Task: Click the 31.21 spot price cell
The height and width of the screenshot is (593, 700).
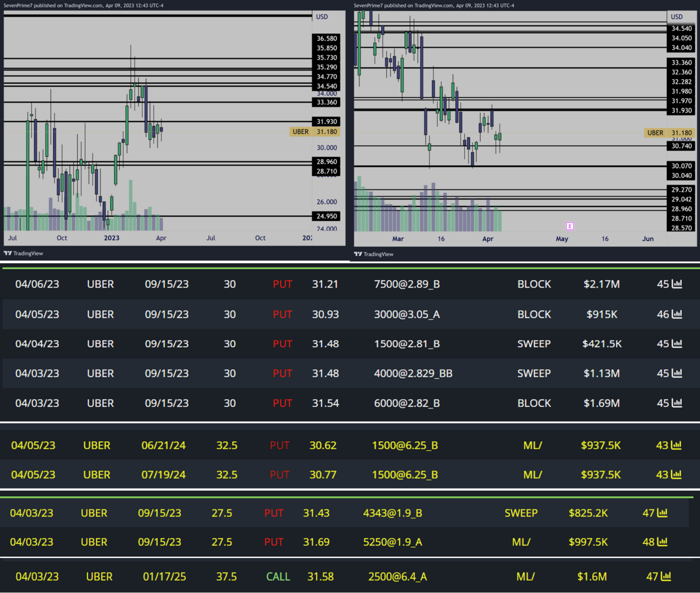Action: (325, 284)
